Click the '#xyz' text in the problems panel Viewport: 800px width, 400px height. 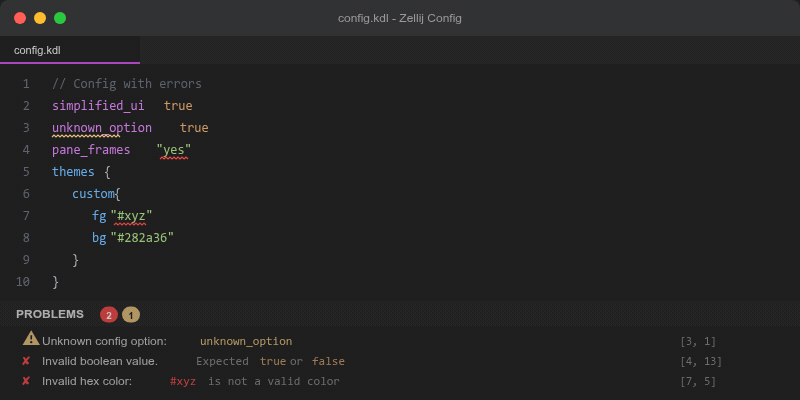tap(183, 381)
